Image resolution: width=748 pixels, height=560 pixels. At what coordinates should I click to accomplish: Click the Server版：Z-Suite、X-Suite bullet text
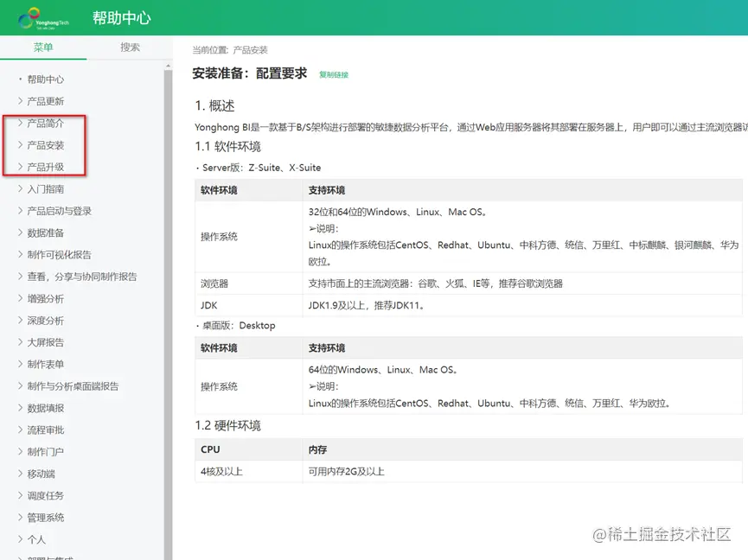coord(261,168)
